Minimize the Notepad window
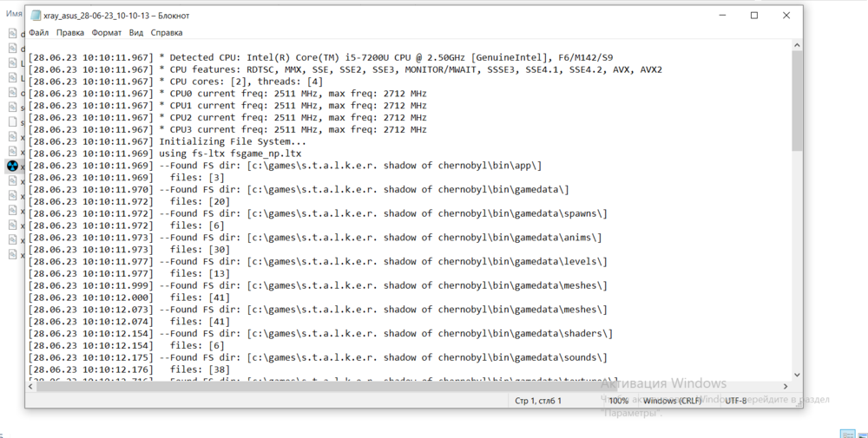Image resolution: width=868 pixels, height=438 pixels. click(722, 16)
